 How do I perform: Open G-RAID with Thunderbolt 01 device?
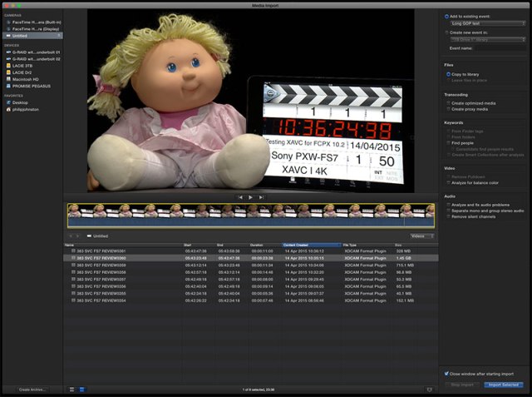tap(32, 52)
